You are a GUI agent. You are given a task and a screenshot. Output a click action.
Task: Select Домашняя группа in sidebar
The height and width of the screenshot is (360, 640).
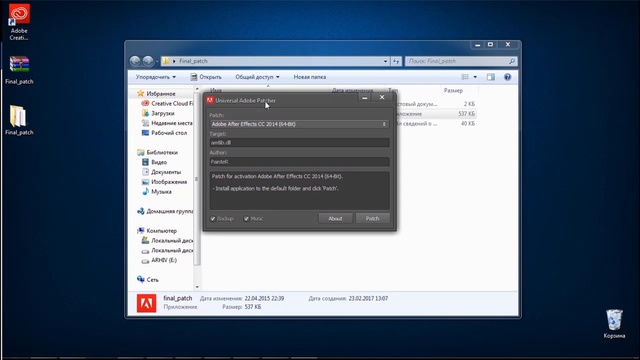click(165, 211)
